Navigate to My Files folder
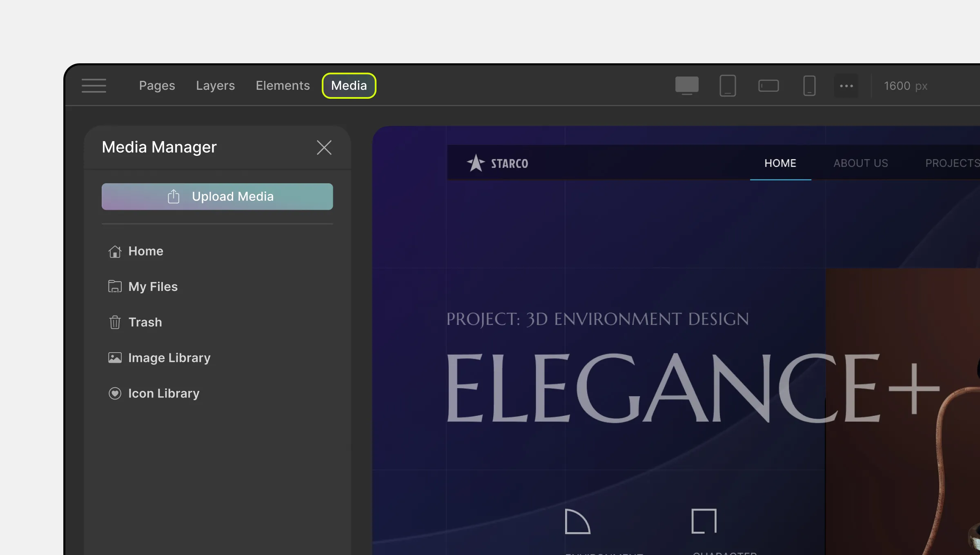Viewport: 980px width, 555px height. [x=153, y=286]
